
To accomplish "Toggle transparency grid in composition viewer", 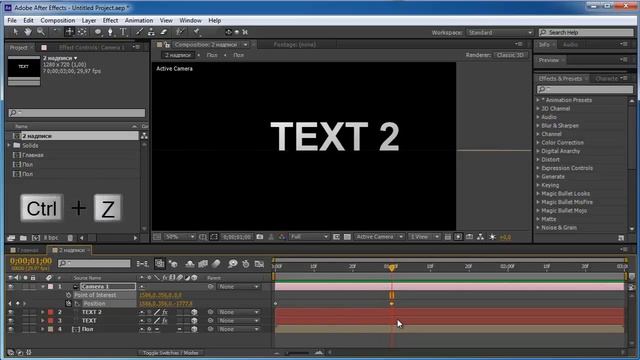I will [347, 237].
